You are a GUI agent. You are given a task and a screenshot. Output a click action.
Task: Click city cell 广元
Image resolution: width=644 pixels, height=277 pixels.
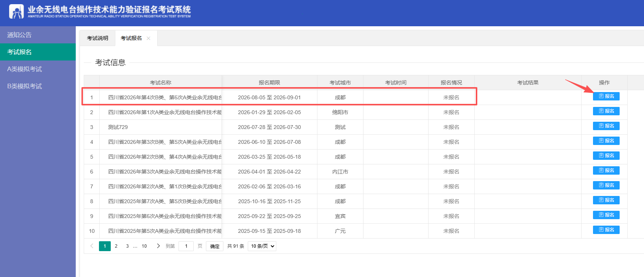[340, 231]
